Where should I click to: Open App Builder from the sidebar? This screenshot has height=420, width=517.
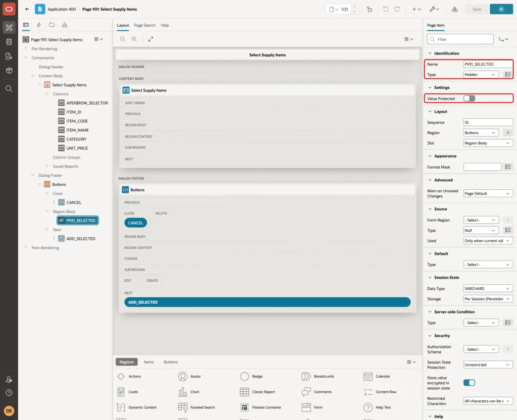coord(9,28)
